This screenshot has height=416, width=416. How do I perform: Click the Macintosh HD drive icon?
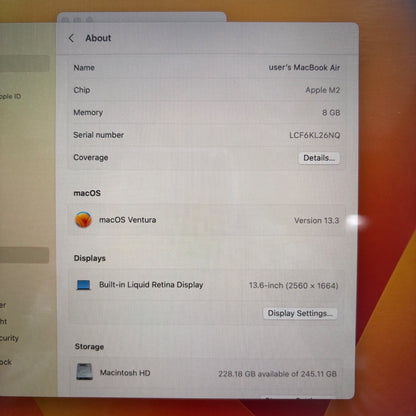pyautogui.click(x=84, y=372)
